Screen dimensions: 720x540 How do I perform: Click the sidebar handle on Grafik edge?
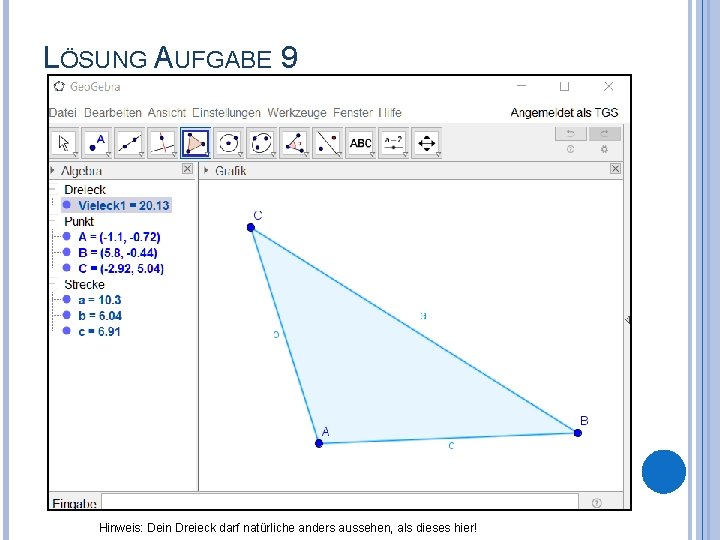[627, 320]
